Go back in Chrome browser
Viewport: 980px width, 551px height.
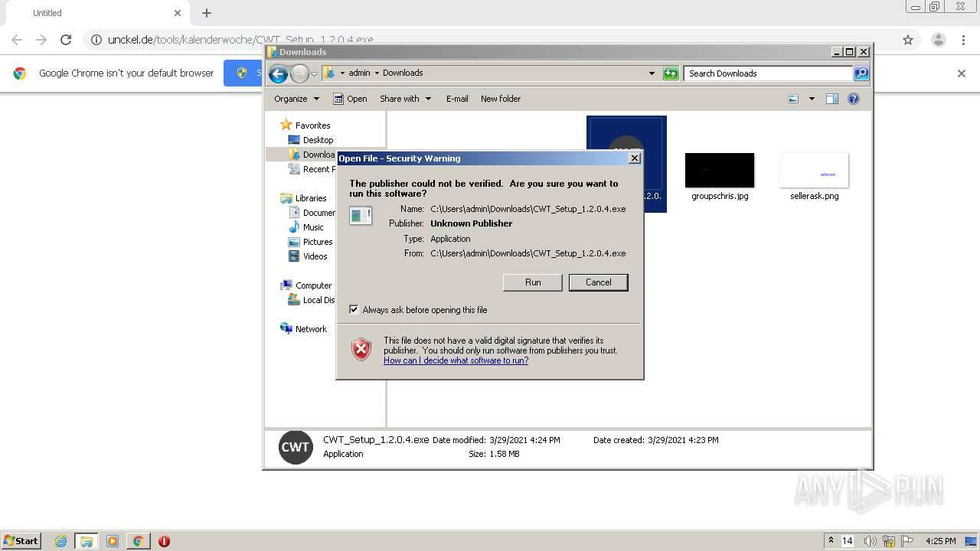tap(17, 40)
